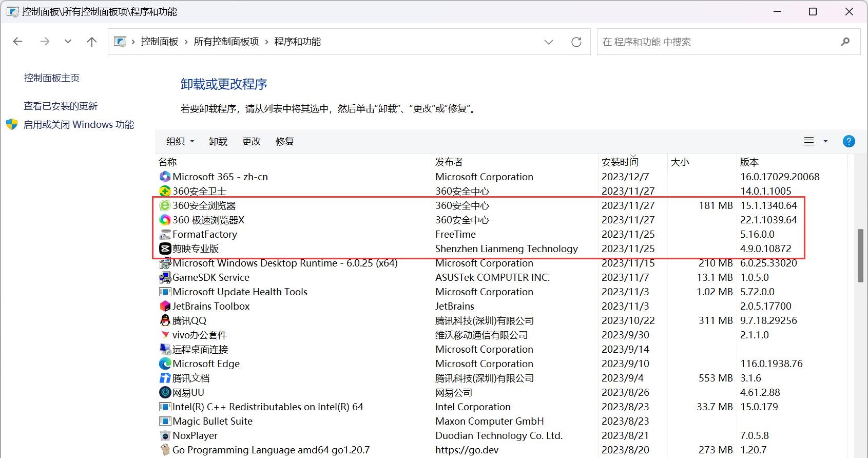Viewport: 868px width, 458px height.
Task: Click the 网易UU icon
Action: click(x=165, y=392)
